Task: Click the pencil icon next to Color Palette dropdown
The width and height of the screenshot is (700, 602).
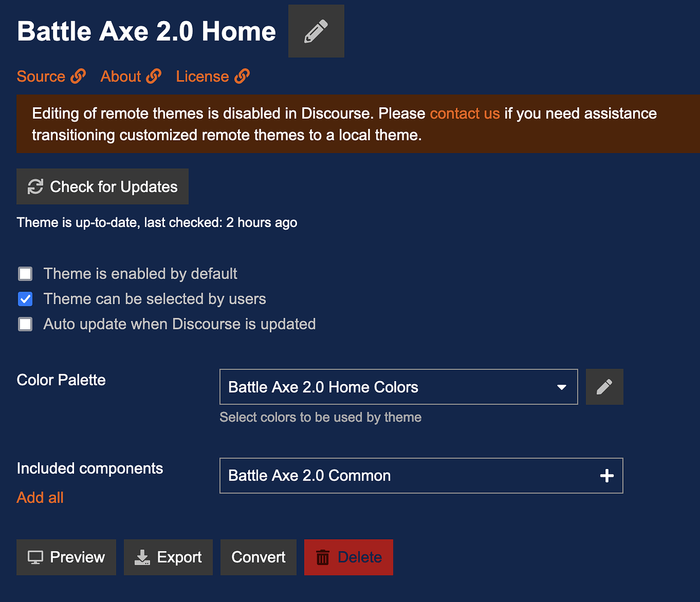Action: [x=604, y=386]
